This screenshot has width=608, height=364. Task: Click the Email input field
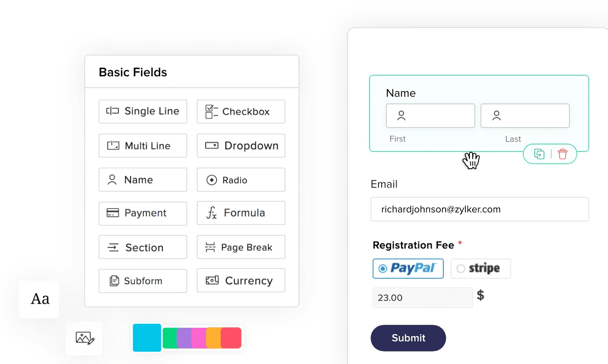[480, 209]
